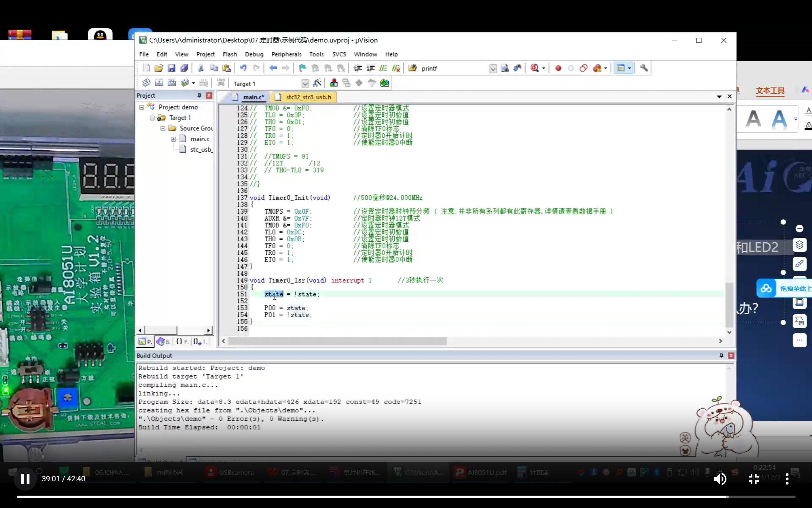Undo the last edit with the Undo arrow

(x=243, y=68)
